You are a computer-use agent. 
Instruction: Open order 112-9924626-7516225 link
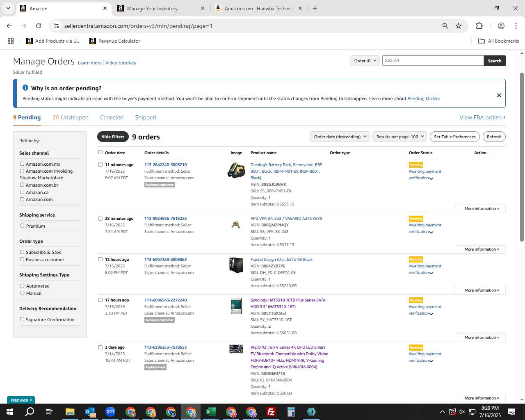click(x=165, y=218)
